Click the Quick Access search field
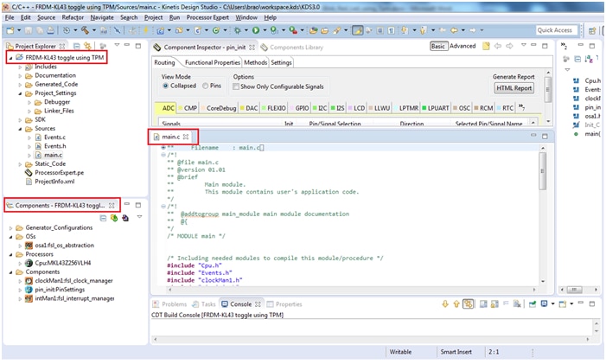Image resolution: width=606 pixels, height=364 pixels. tap(555, 30)
